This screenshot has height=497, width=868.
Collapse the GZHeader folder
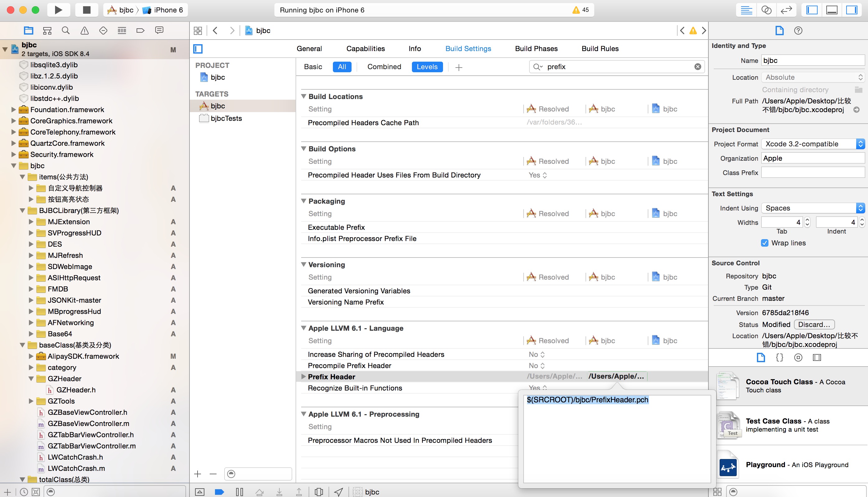(x=31, y=379)
